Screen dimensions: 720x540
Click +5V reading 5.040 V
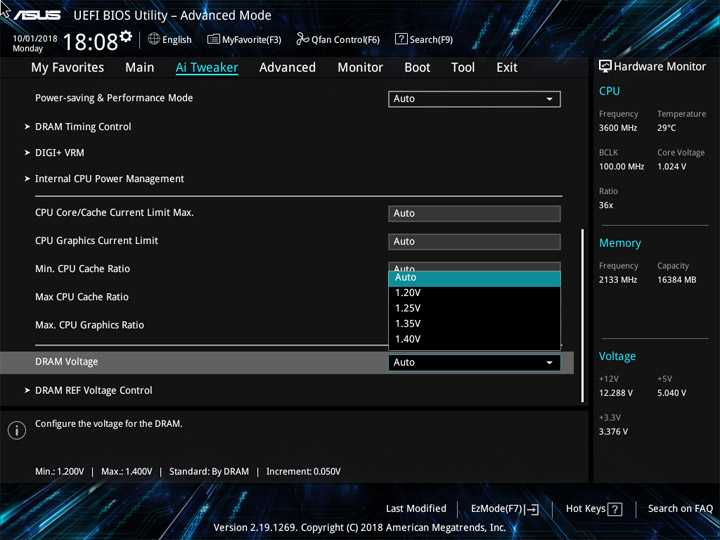672,393
